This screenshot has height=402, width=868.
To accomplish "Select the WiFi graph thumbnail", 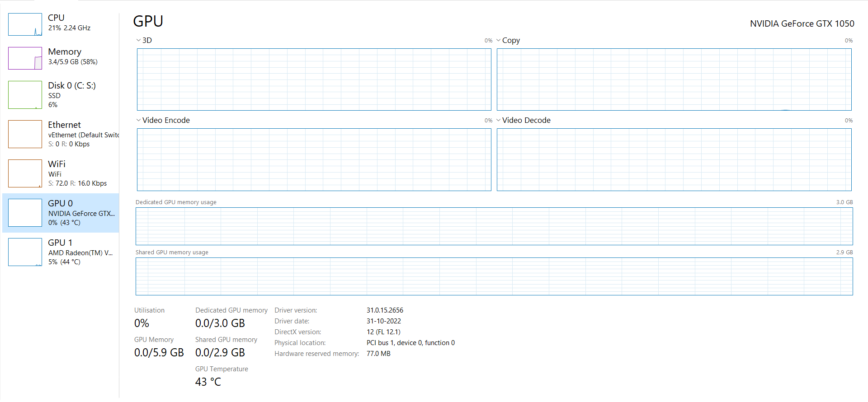I will click(25, 173).
